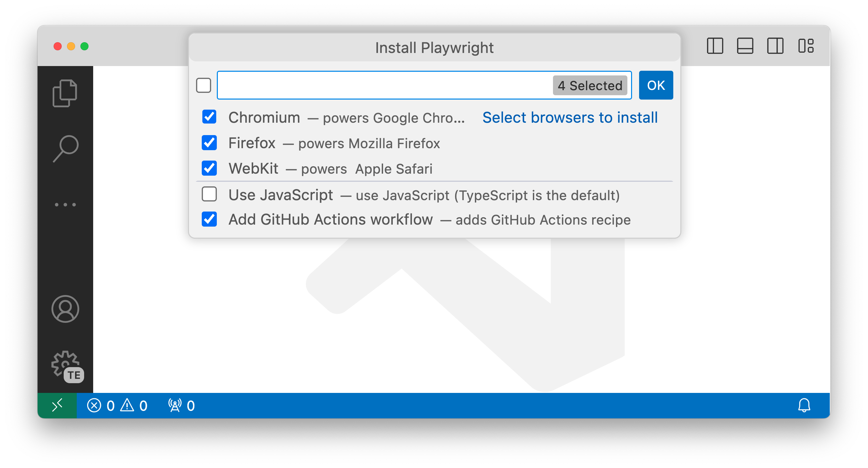Open notifications bell in status bar
This screenshot has width=868, height=468.
point(804,406)
